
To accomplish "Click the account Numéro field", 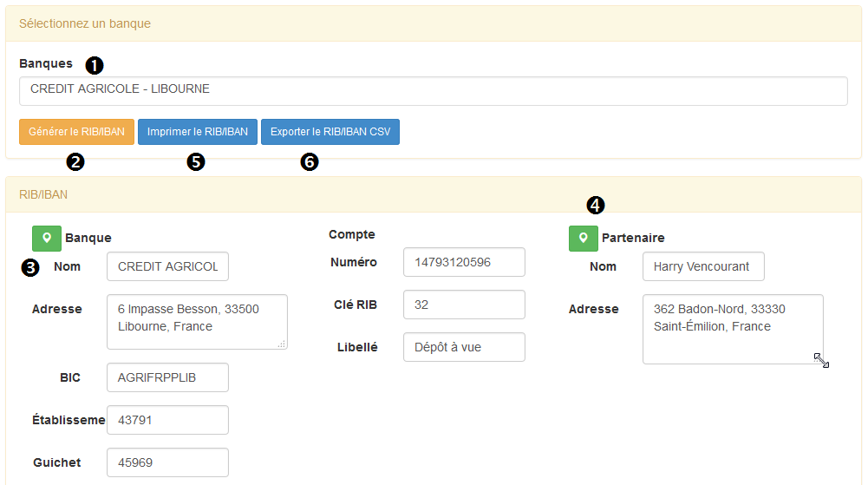I will (464, 262).
